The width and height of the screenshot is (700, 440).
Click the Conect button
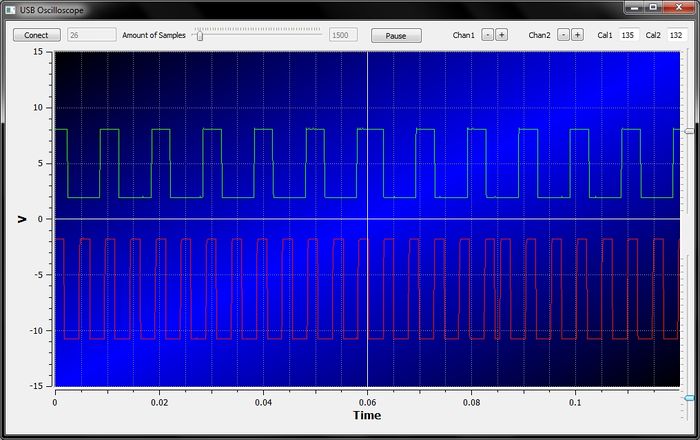[36, 35]
